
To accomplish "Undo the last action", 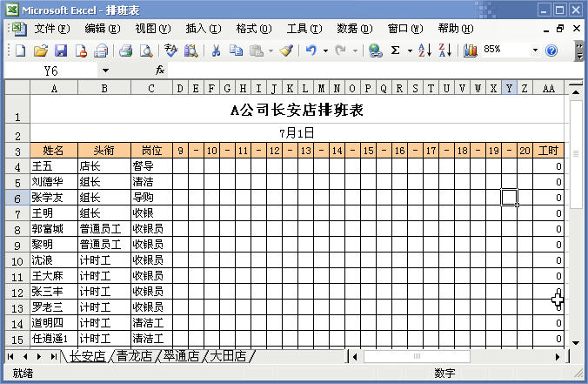I will [x=311, y=51].
